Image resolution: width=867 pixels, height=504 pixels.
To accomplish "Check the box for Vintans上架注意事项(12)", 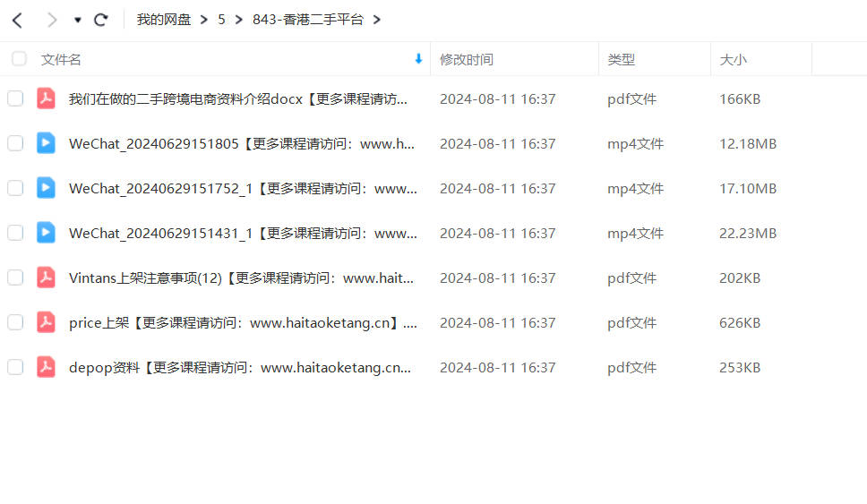I will tap(15, 278).
